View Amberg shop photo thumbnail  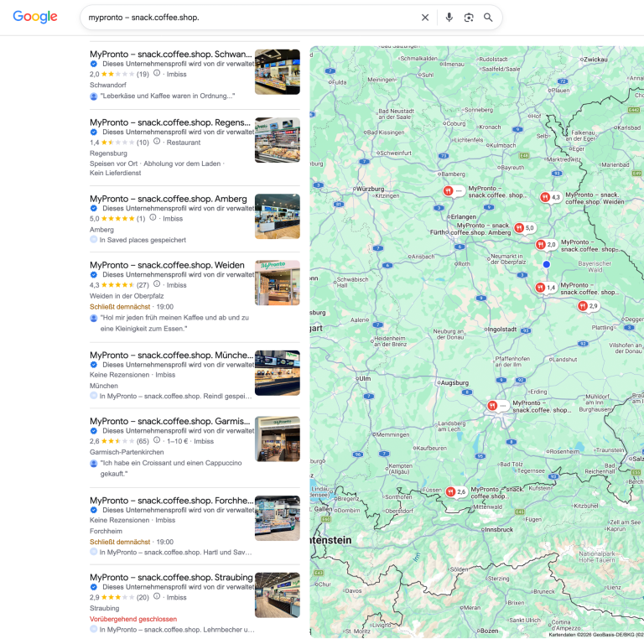click(x=278, y=216)
